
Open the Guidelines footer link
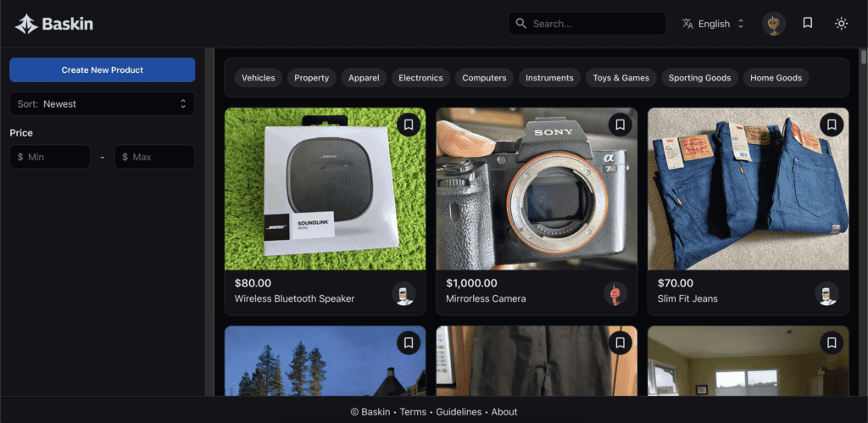click(459, 412)
